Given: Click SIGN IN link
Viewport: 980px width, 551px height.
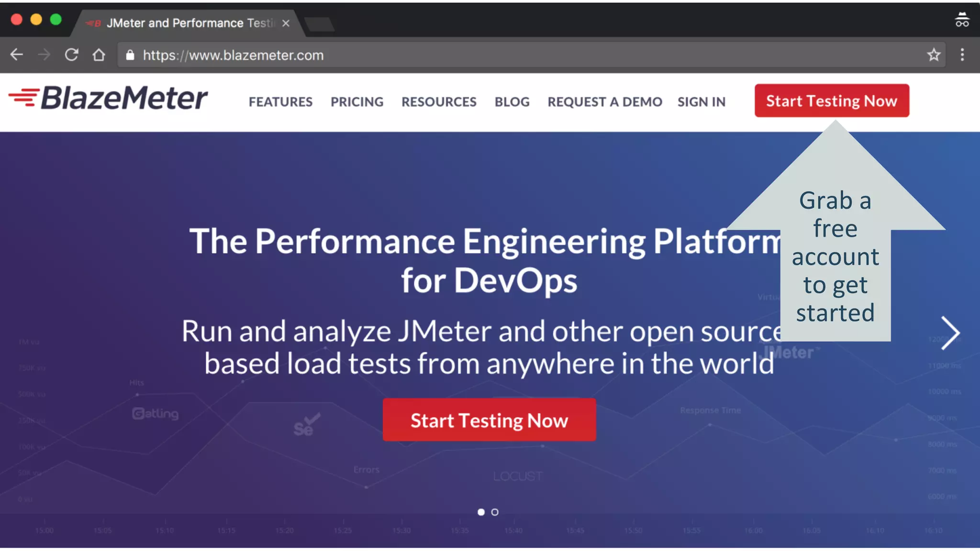Looking at the screenshot, I should point(702,102).
